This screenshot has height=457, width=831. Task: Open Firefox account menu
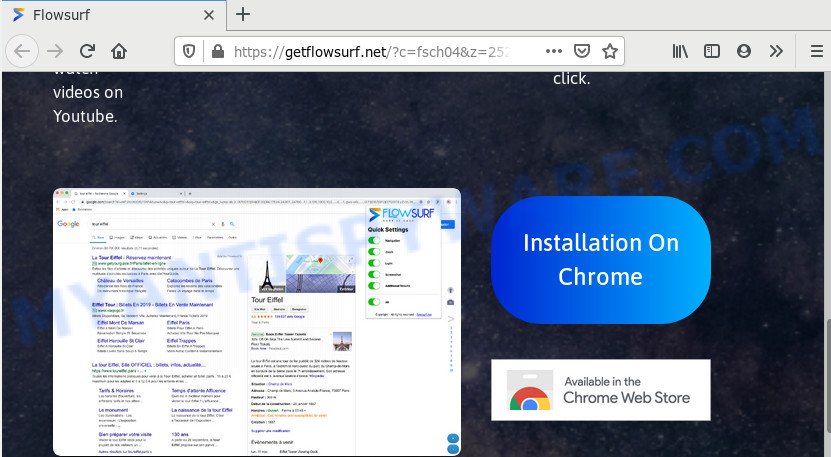point(744,51)
